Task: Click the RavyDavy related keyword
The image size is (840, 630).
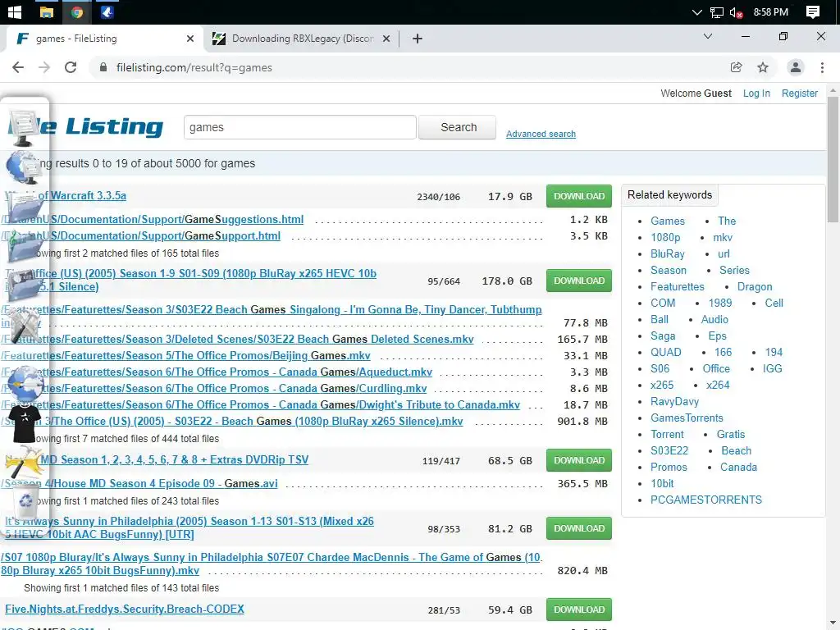Action: (x=674, y=401)
